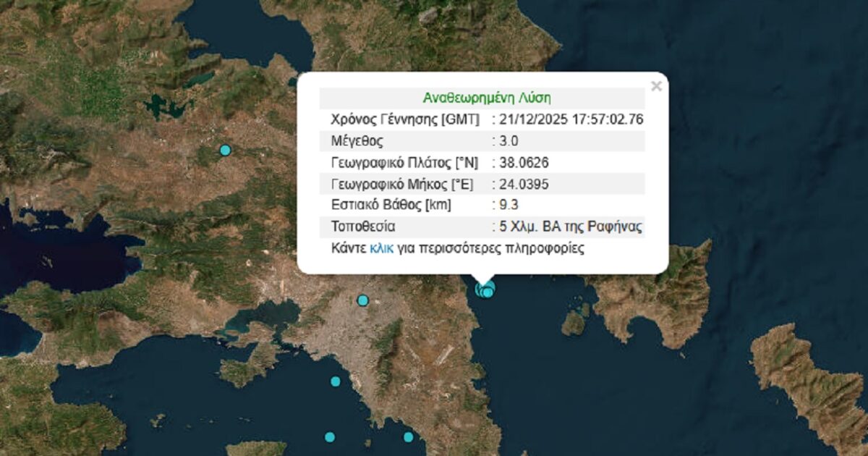Click the 'Μέγεθος' row label

click(357, 141)
